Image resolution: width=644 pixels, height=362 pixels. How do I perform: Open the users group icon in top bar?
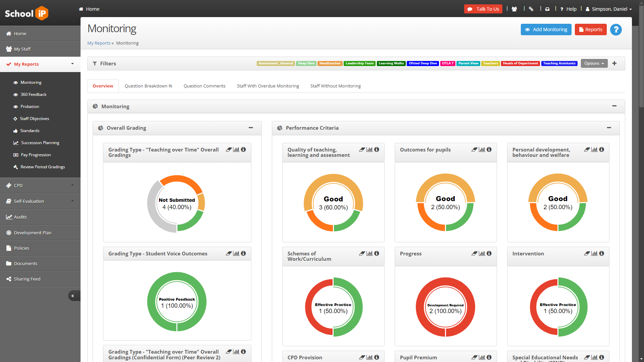point(514,9)
